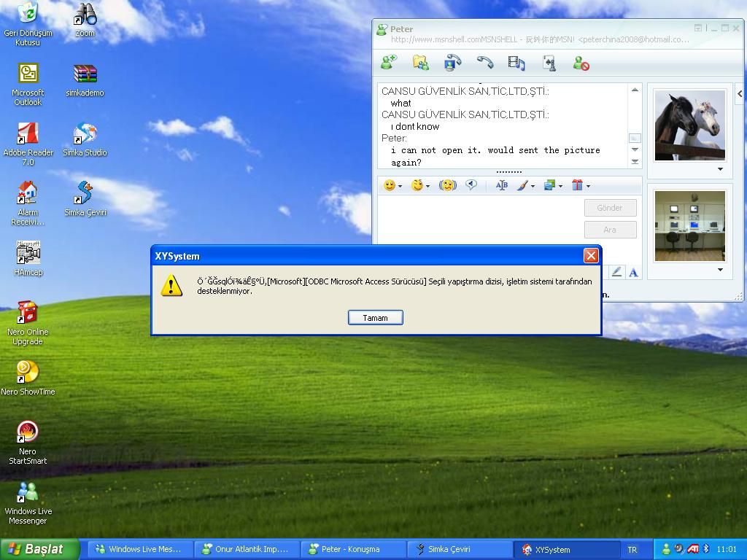This screenshot has height=560, width=747.
Task: View the horse display picture
Action: click(x=690, y=125)
